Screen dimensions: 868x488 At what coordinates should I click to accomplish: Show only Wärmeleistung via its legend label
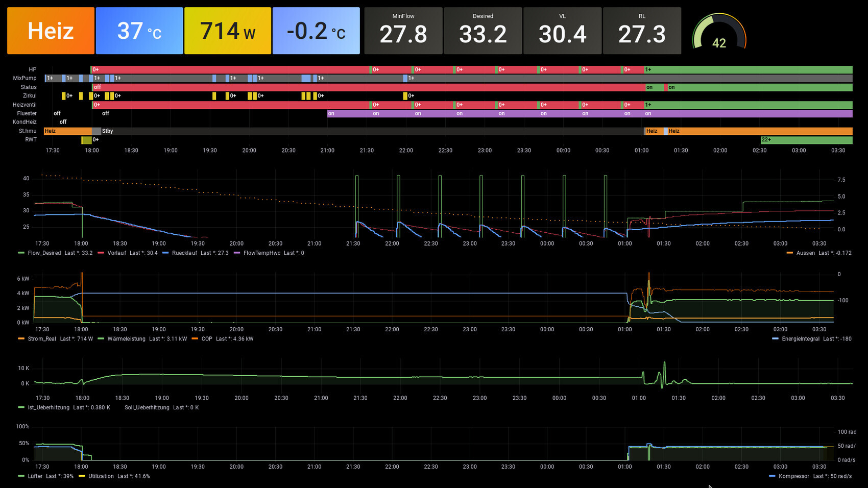pos(126,339)
